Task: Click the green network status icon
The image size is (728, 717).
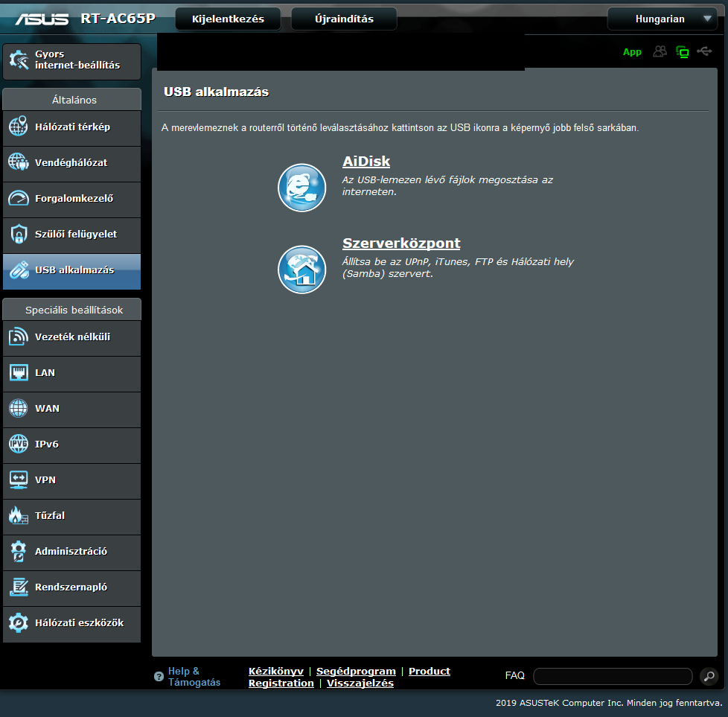Action: (x=683, y=52)
